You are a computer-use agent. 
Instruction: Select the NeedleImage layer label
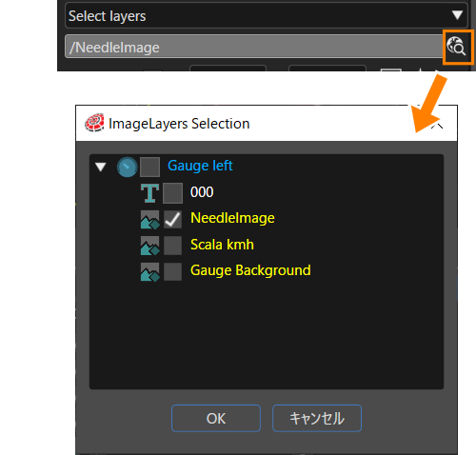click(232, 218)
